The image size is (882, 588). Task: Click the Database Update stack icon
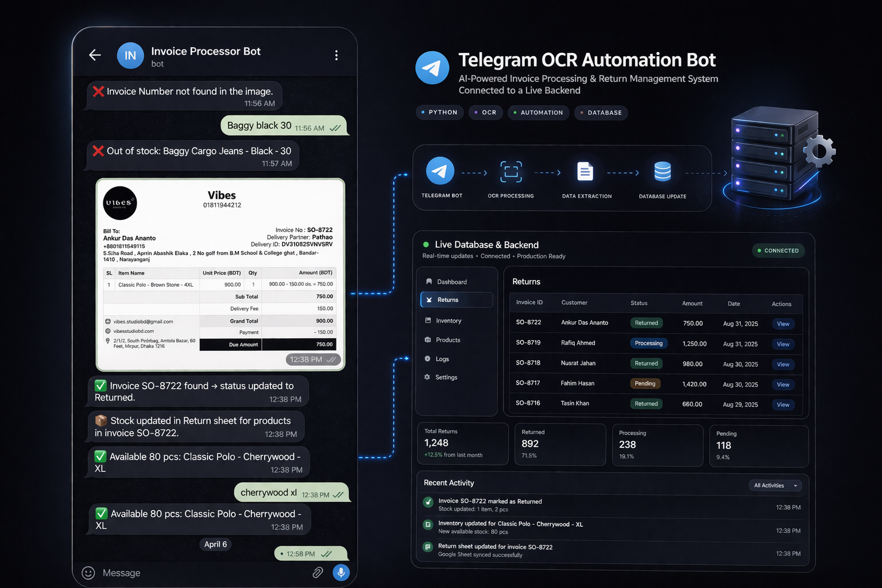(663, 172)
